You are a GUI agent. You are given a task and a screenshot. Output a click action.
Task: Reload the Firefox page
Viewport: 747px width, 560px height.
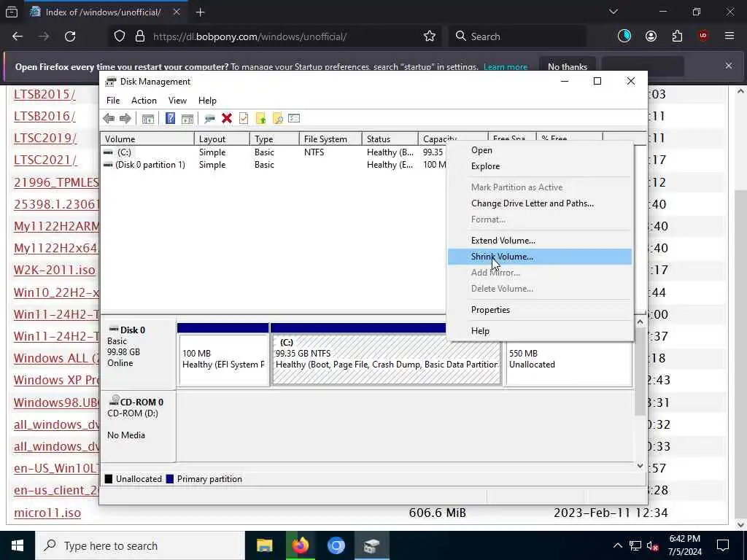coord(70,36)
